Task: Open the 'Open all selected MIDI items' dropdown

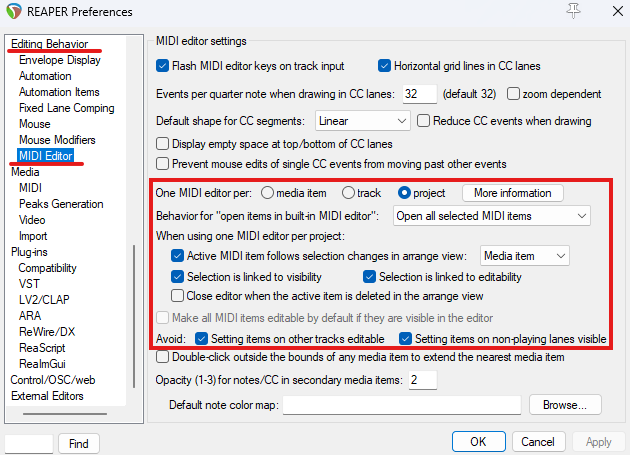Action: 491,216
